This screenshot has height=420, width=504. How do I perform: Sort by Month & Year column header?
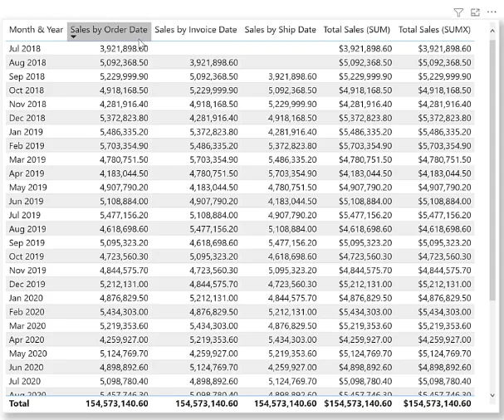36,30
